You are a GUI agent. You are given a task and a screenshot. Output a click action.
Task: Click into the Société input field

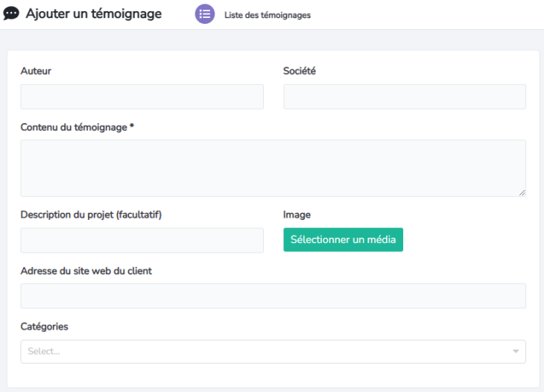click(404, 97)
